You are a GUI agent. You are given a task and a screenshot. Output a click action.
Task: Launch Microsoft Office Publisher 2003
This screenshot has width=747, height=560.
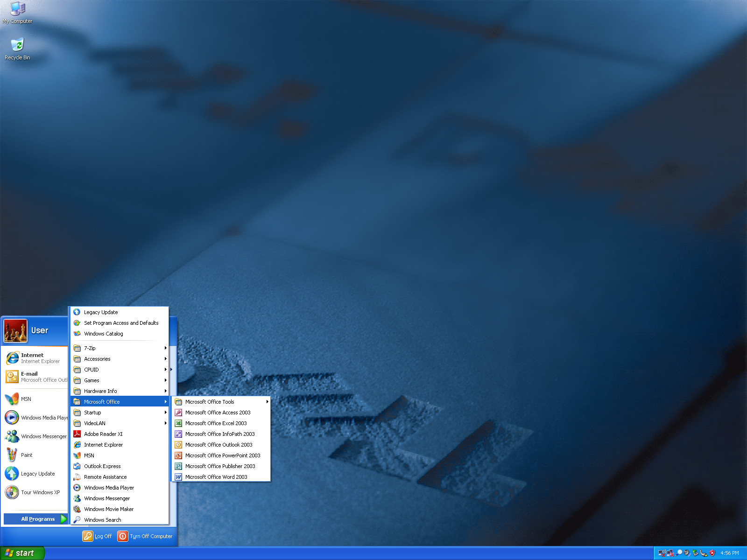(221, 466)
